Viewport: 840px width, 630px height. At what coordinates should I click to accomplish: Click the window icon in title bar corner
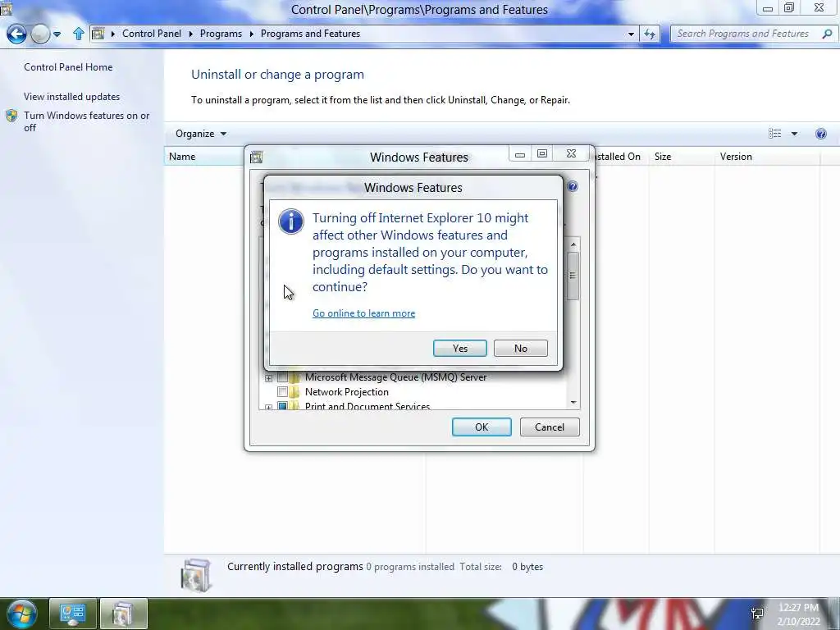(x=6, y=8)
